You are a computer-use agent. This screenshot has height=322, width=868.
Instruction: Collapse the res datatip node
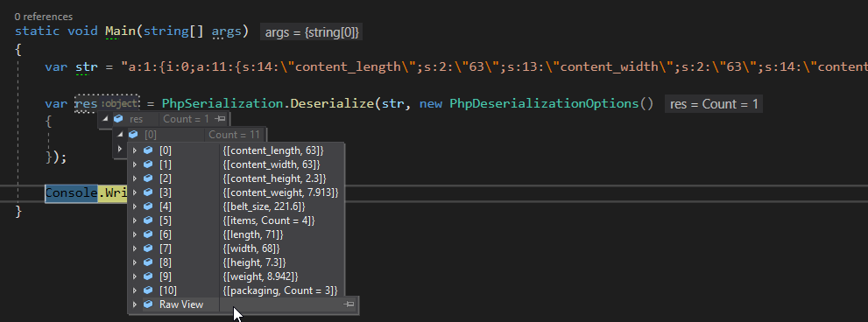(105, 119)
